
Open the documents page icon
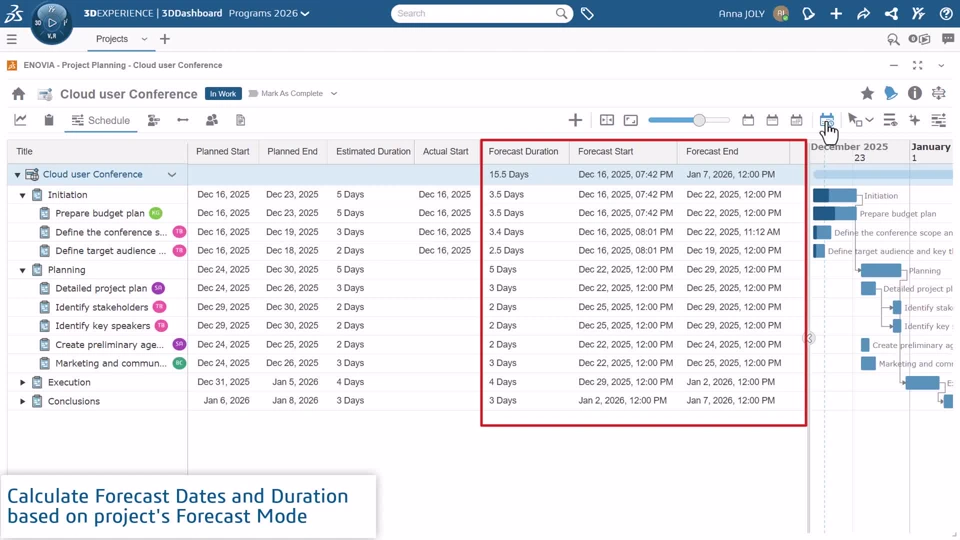pos(241,120)
